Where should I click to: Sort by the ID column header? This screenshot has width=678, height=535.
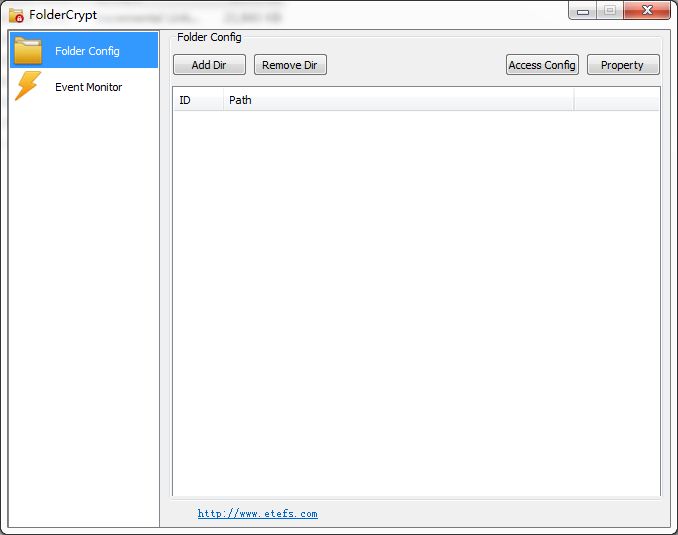pos(198,100)
